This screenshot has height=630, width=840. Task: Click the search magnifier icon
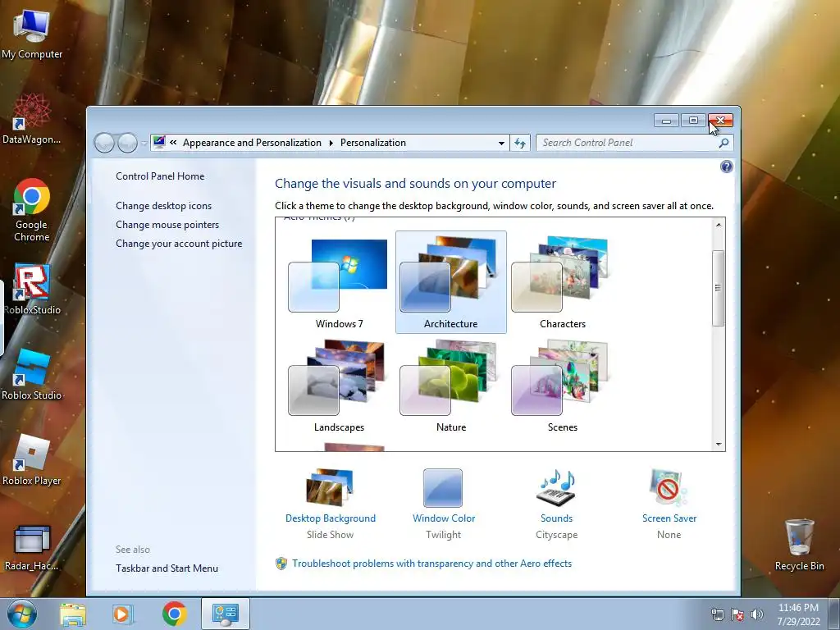pyautogui.click(x=724, y=143)
